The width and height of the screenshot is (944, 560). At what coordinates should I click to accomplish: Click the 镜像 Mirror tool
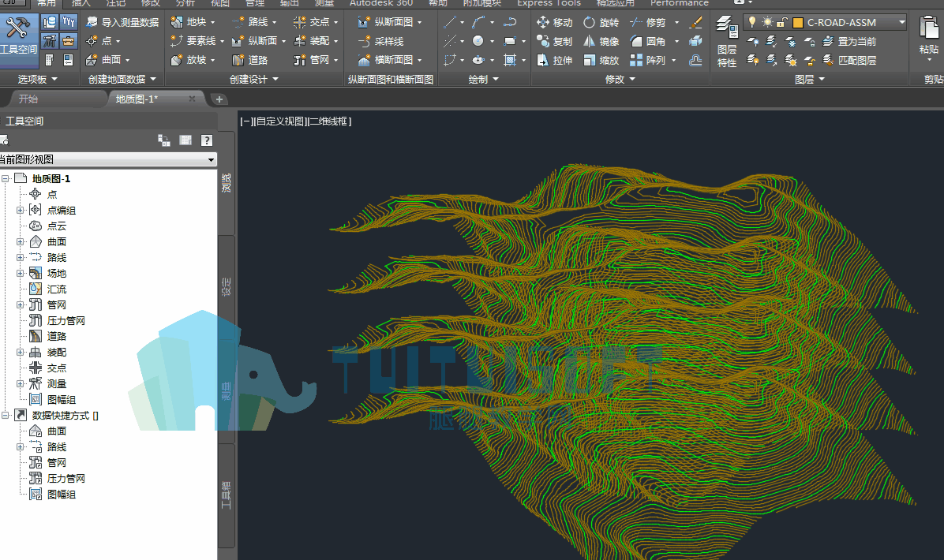pyautogui.click(x=601, y=42)
